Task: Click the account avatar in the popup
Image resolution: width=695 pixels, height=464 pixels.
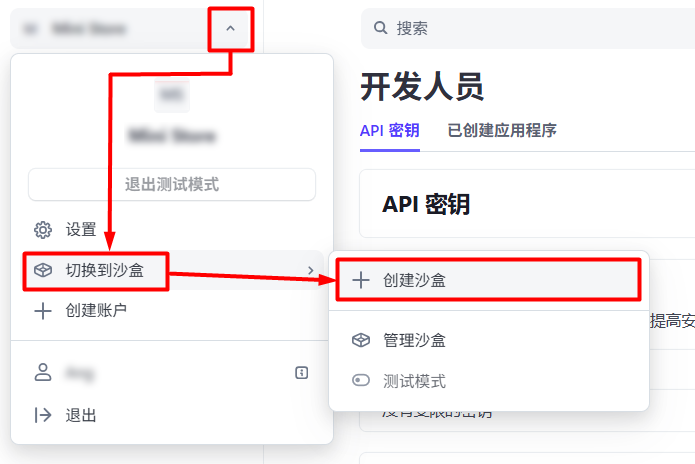Action: [172, 95]
